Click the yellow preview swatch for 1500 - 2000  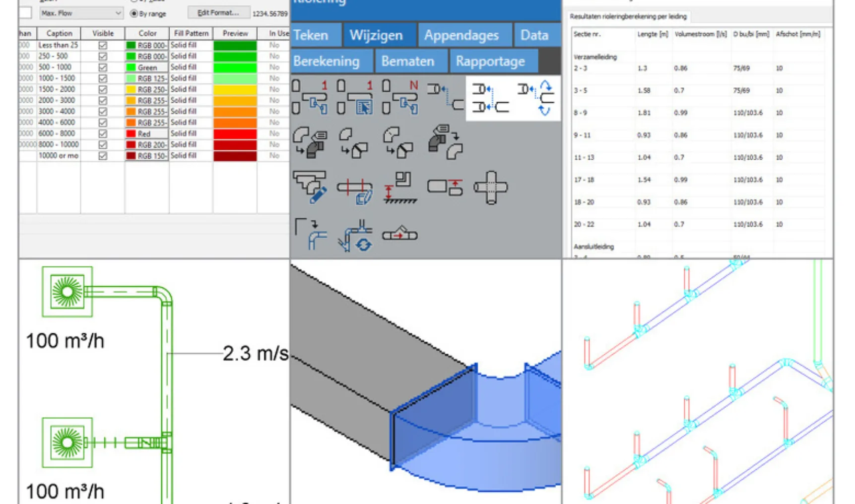(235, 90)
